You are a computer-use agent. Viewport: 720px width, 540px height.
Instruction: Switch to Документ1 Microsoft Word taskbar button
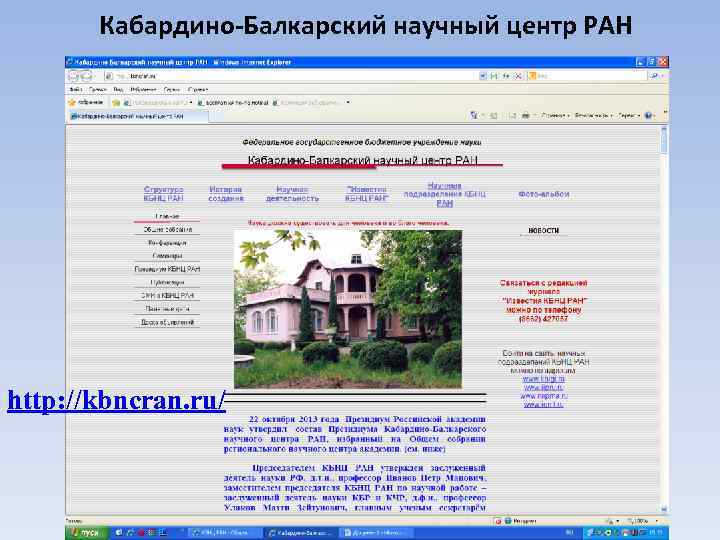pyautogui.click(x=377, y=533)
